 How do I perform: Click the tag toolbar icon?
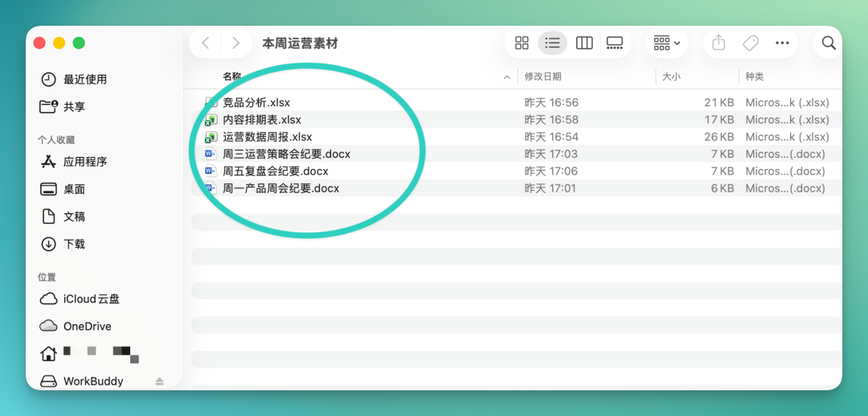pos(750,43)
